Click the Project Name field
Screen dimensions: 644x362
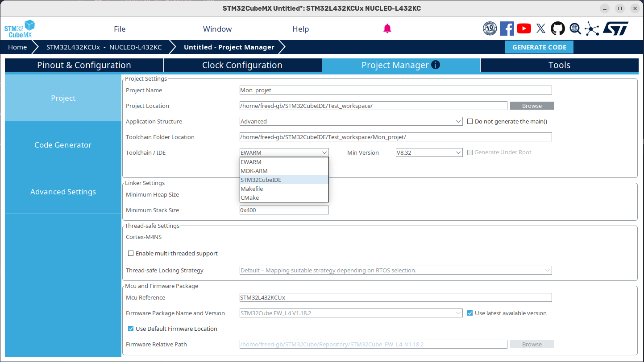point(396,90)
